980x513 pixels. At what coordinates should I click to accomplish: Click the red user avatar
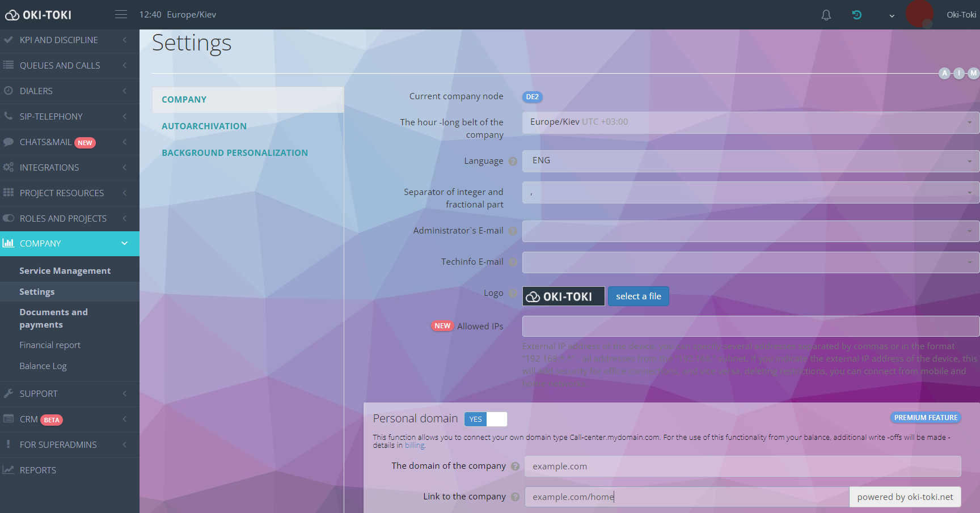pyautogui.click(x=919, y=14)
